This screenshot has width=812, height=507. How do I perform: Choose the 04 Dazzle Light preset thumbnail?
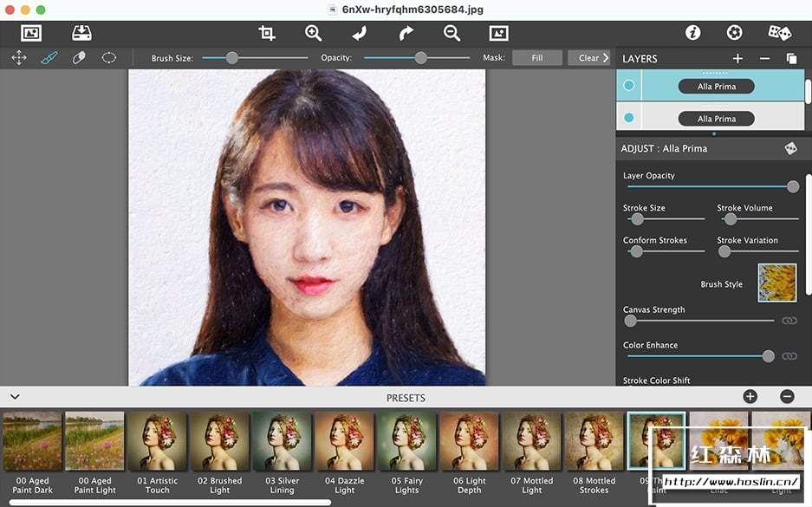(x=344, y=441)
